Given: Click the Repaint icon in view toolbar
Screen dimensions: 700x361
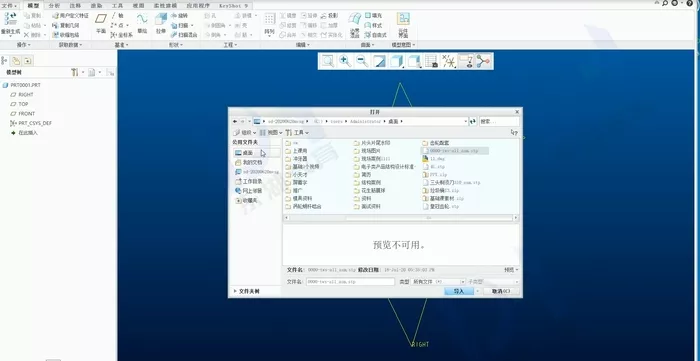Looking at the screenshot, I should point(379,61).
